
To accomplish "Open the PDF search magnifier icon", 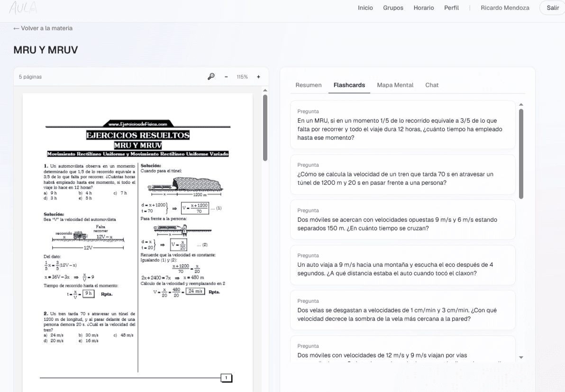I will 211,76.
